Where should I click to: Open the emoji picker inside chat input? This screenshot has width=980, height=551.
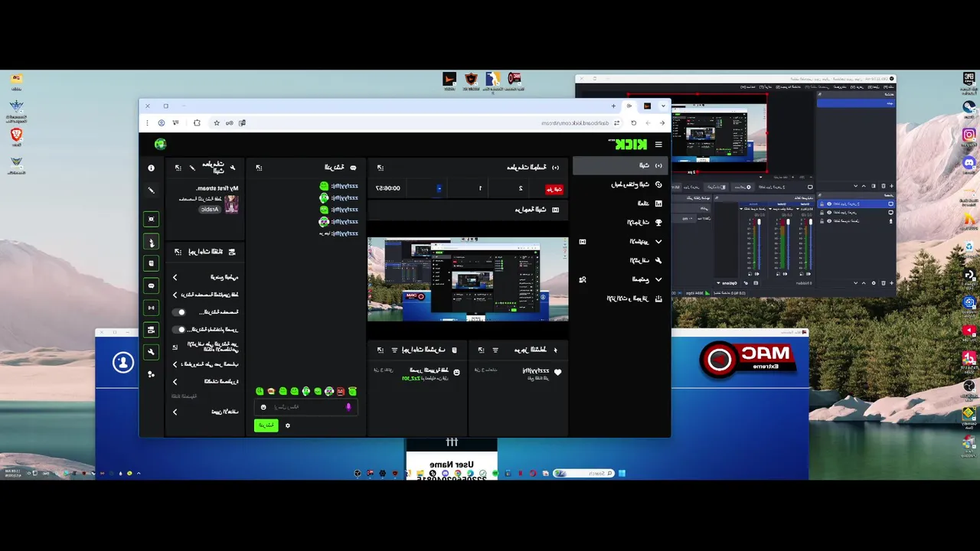[263, 407]
